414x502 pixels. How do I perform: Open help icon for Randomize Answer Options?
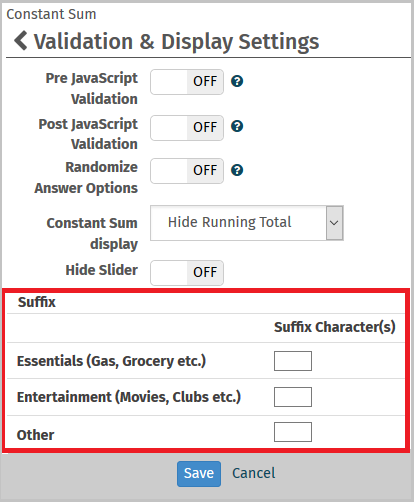point(237,170)
